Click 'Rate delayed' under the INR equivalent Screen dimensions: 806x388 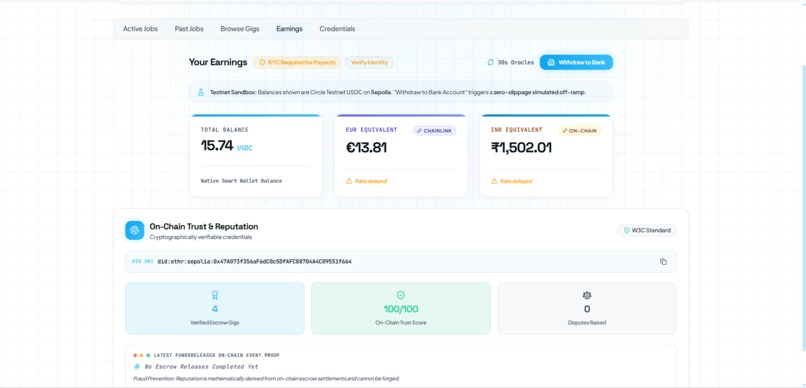pos(516,181)
